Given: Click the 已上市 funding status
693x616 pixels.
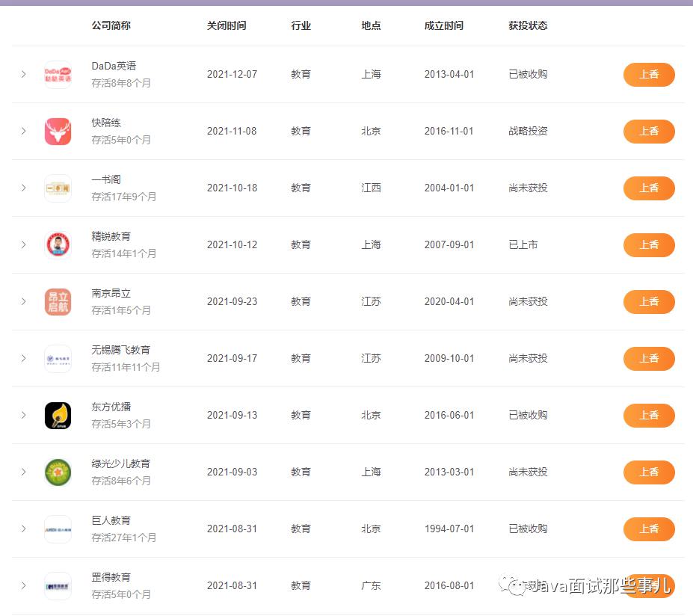Looking at the screenshot, I should 523,244.
